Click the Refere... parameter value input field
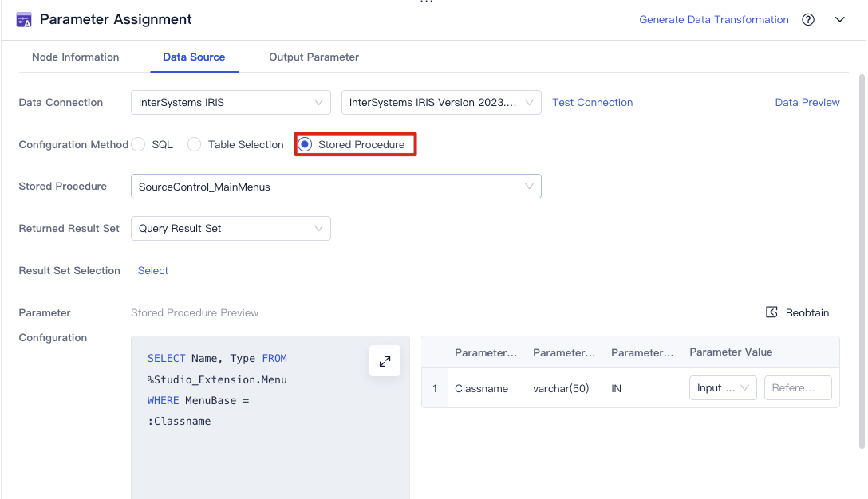Viewport: 868px width, 499px height. (798, 388)
